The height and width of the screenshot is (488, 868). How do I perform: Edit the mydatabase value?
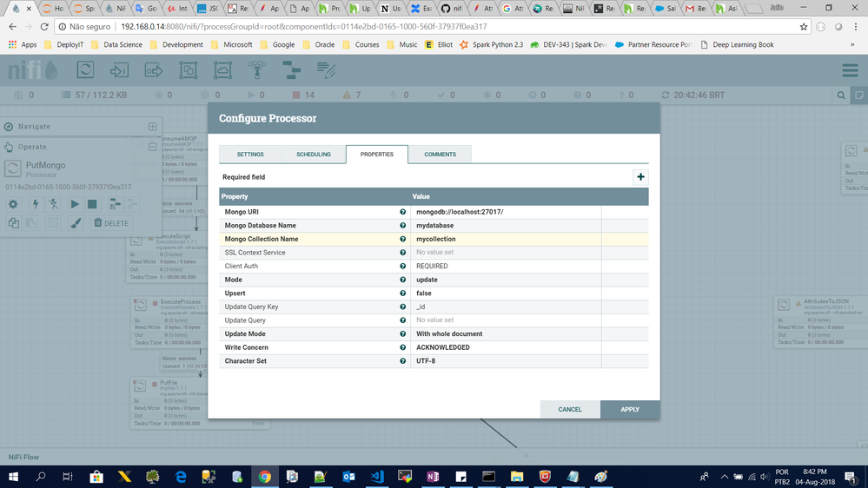pos(506,225)
